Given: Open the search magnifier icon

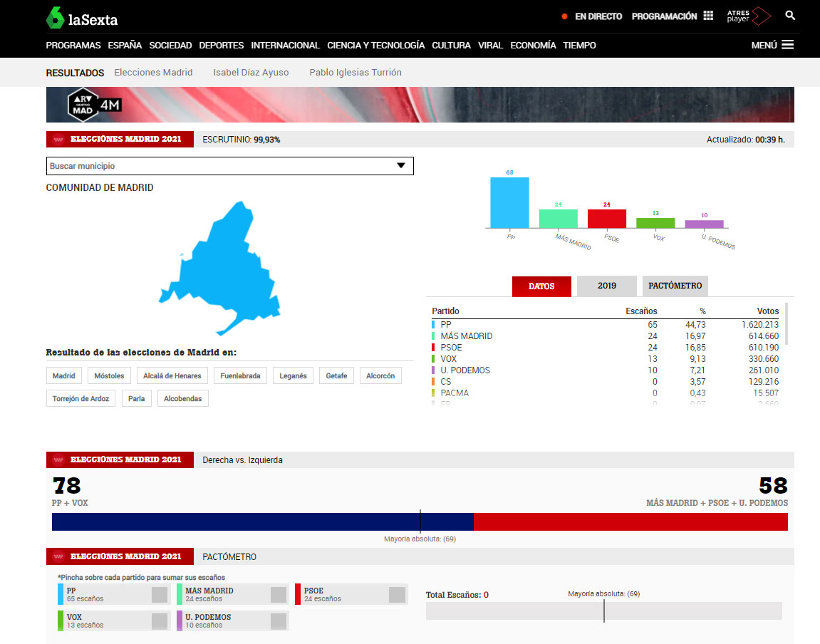Looking at the screenshot, I should [x=790, y=16].
